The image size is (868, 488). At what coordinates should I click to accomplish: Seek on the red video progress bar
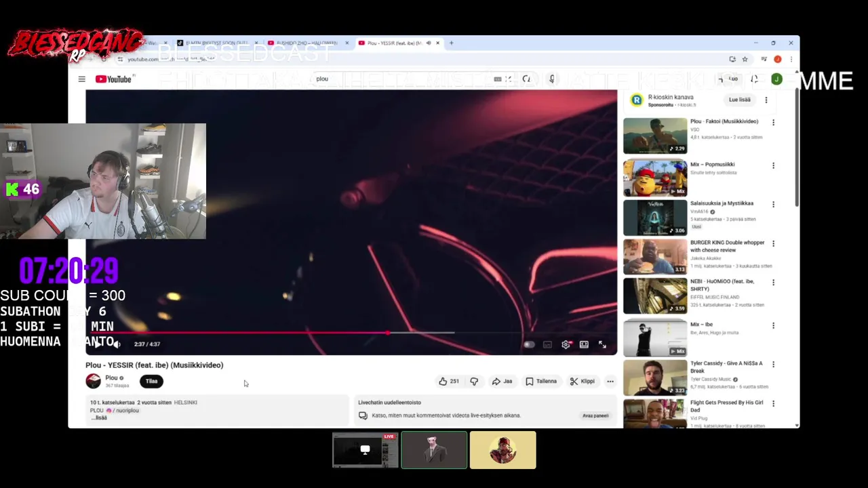click(x=351, y=333)
